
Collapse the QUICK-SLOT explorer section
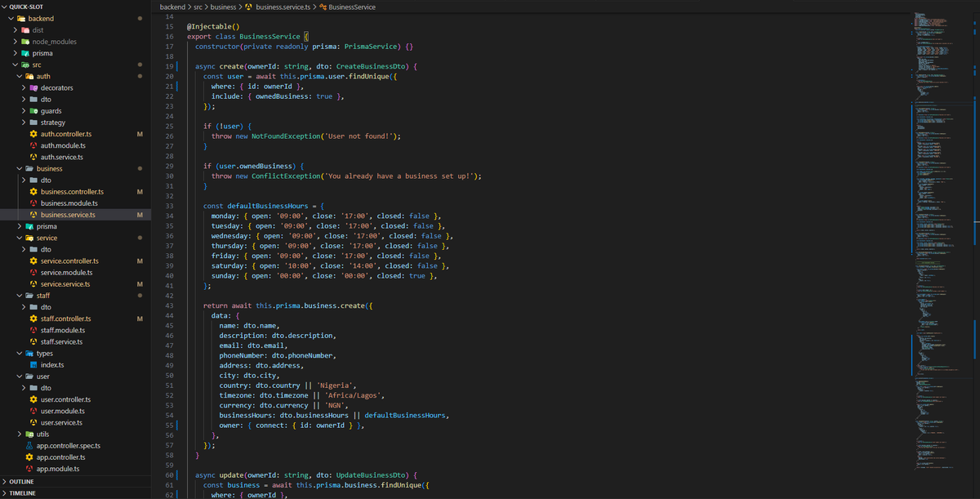pyautogui.click(x=4, y=7)
